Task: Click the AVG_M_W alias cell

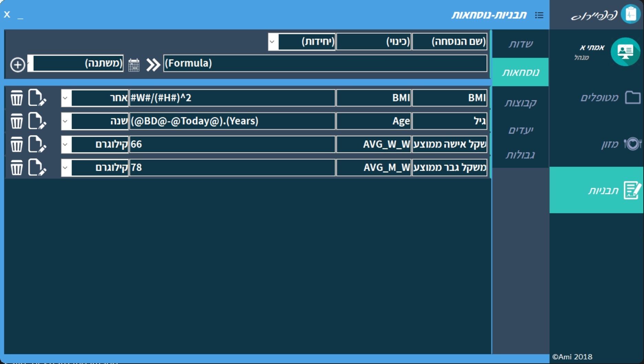Action: pyautogui.click(x=374, y=168)
